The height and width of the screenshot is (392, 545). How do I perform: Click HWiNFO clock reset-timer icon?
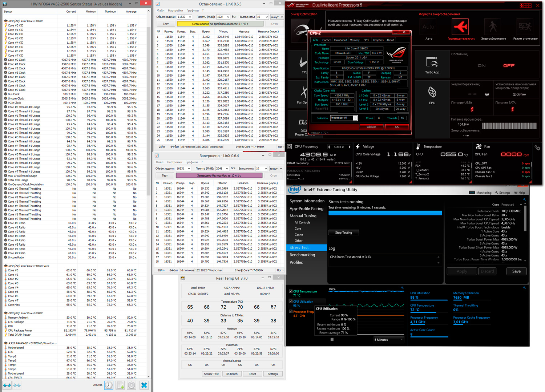click(x=109, y=385)
